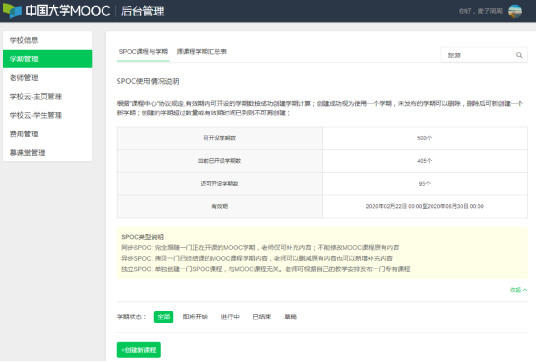
Task: Open 费用管理 in sidebar
Action: (x=48, y=134)
